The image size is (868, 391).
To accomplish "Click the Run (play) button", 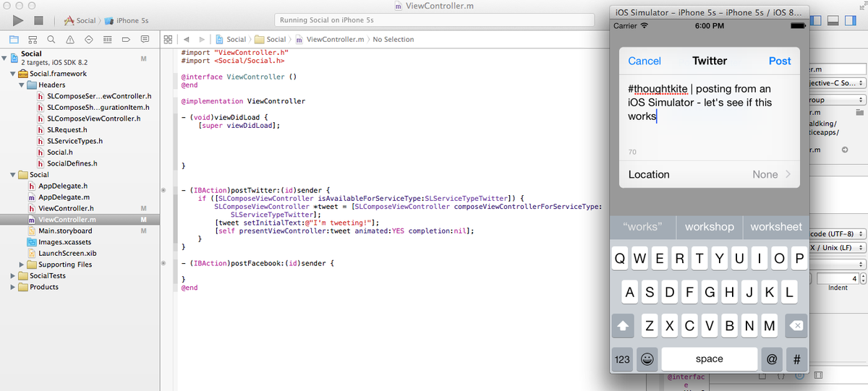I will pos(18,21).
